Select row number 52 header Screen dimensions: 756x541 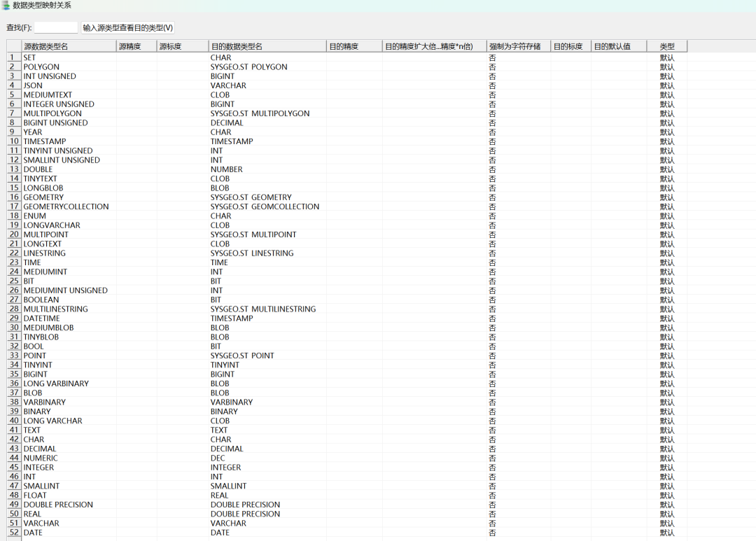(x=13, y=533)
